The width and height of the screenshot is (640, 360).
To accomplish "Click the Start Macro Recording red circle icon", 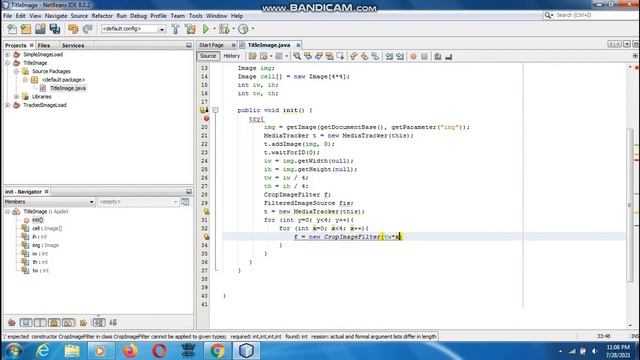I will [413, 56].
